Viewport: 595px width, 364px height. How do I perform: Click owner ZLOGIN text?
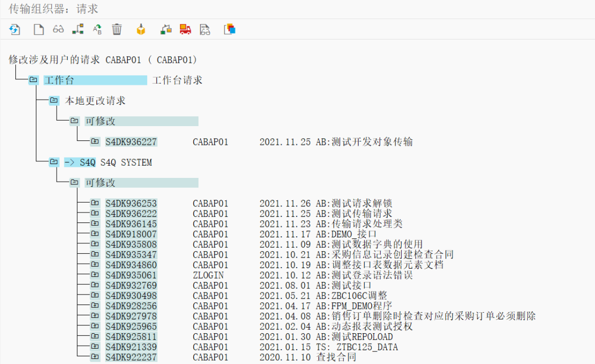208,275
